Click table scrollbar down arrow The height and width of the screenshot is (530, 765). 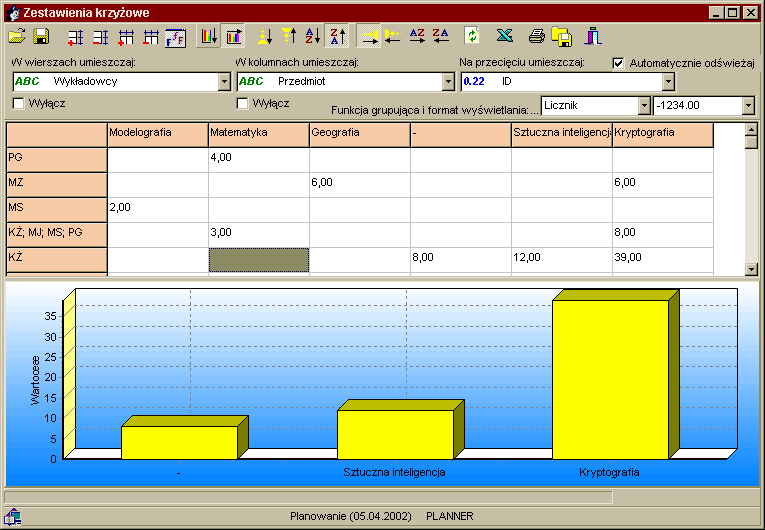point(751,268)
